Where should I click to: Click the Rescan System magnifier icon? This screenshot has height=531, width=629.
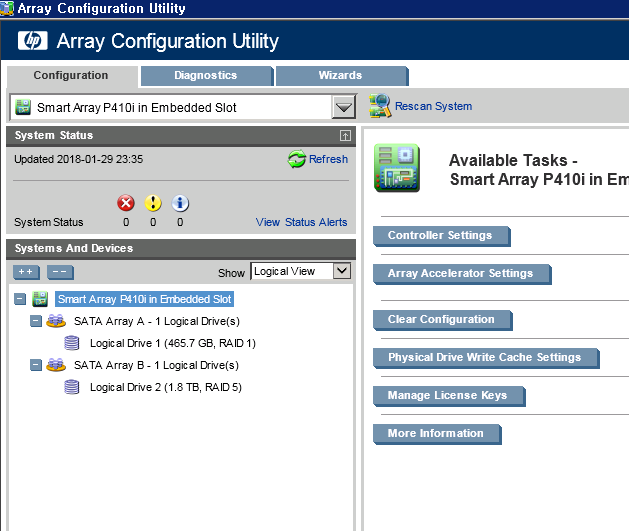pyautogui.click(x=380, y=106)
